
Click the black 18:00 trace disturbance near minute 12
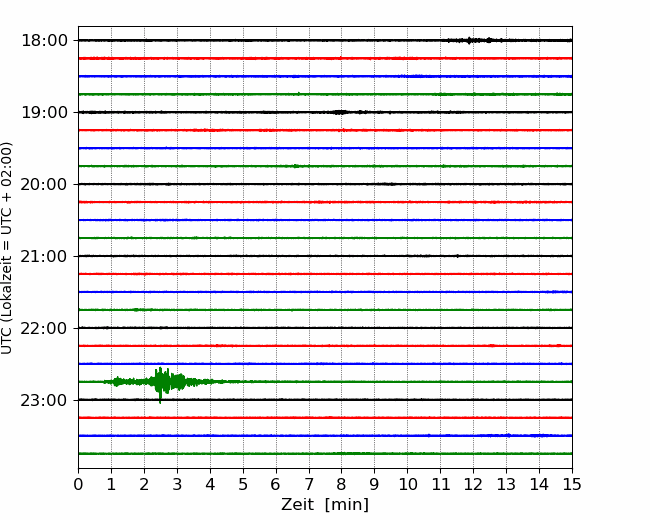click(476, 40)
